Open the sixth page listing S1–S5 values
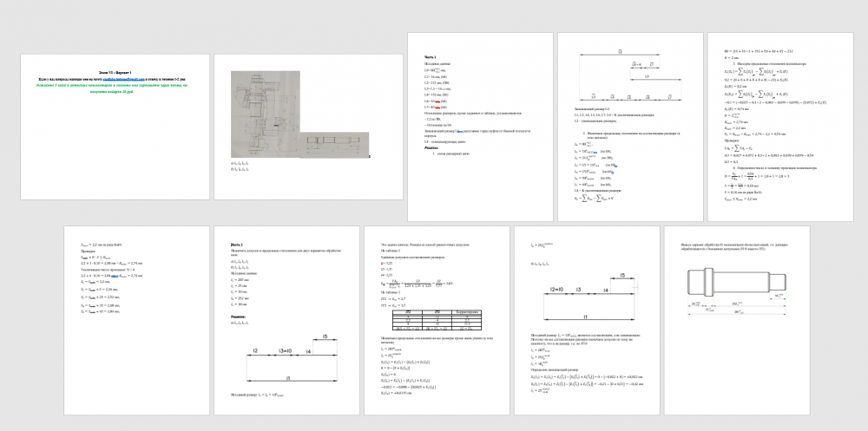This screenshot has width=868, height=431. pos(137,320)
